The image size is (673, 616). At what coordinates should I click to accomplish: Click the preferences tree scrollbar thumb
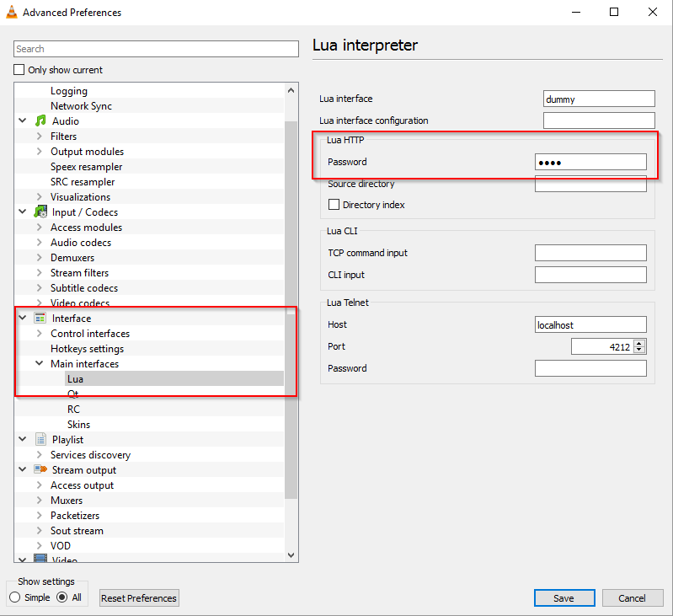pyautogui.click(x=291, y=310)
